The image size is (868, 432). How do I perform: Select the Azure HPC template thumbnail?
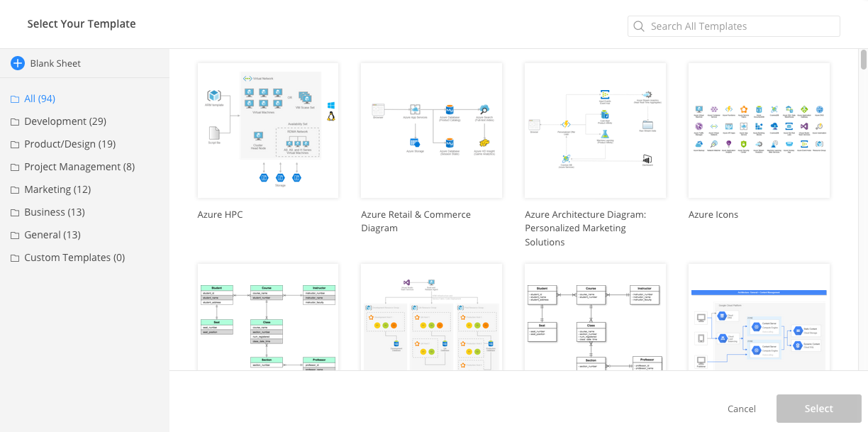(x=267, y=130)
